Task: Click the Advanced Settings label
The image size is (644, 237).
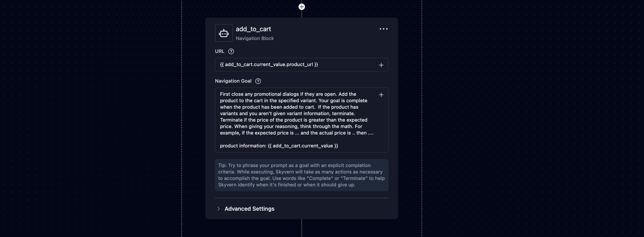Action: coord(249,209)
